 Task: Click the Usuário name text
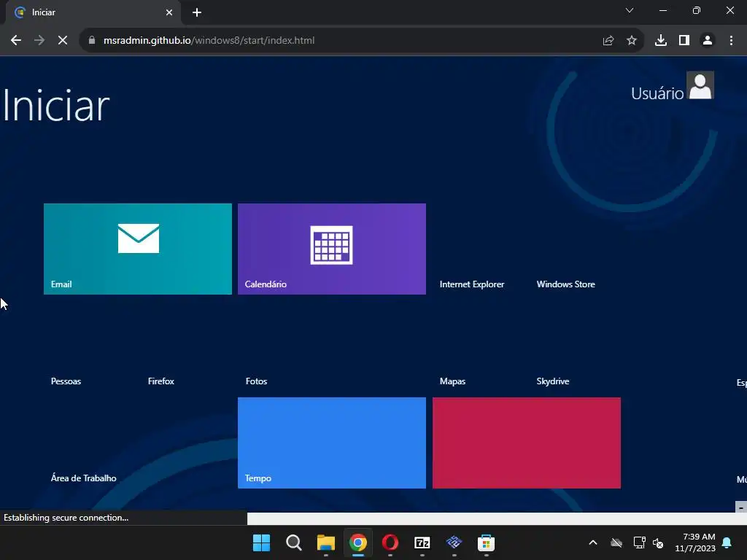pyautogui.click(x=657, y=93)
